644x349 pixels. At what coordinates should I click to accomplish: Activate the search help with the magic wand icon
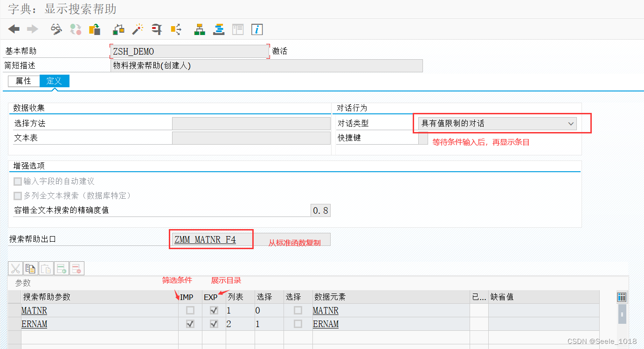coord(137,29)
